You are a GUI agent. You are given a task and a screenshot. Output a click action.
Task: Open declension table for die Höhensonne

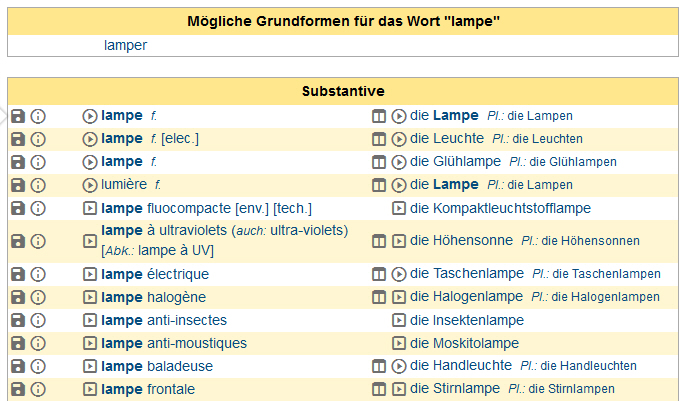coord(379,241)
